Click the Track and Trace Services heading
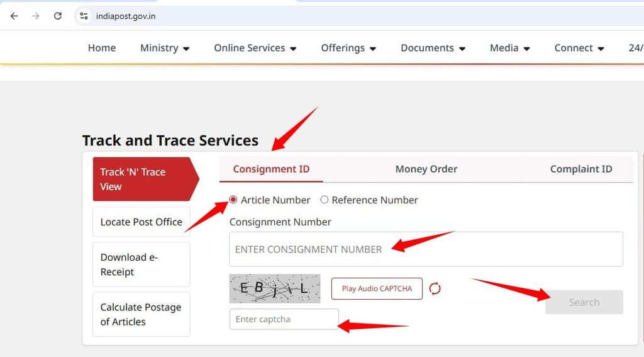 coord(170,140)
